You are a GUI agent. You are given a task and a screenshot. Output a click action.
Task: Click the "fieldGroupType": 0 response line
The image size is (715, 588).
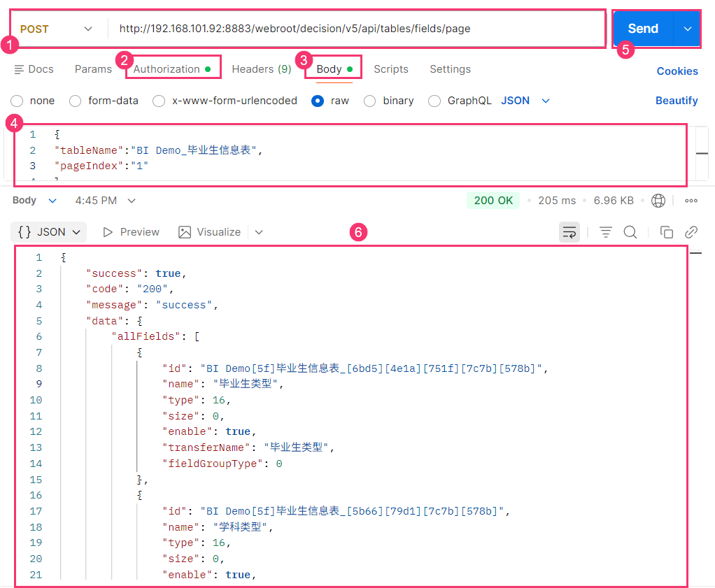coord(222,464)
